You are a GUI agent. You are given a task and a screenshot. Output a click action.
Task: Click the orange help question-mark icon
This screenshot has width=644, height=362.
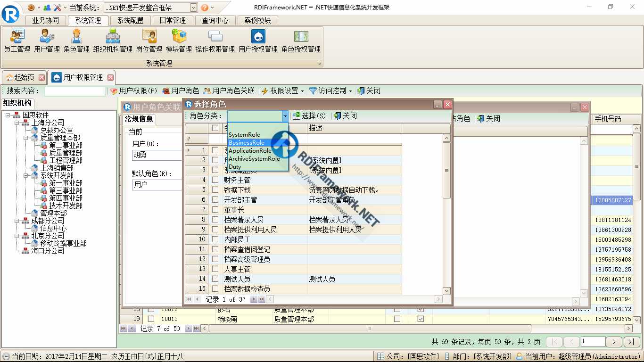pyautogui.click(x=205, y=8)
